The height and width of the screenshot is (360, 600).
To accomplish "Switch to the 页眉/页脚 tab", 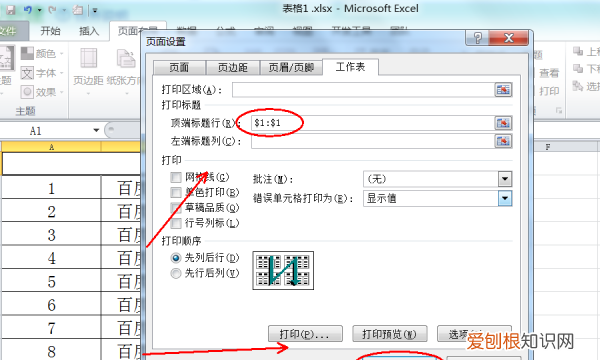I will pyautogui.click(x=291, y=68).
